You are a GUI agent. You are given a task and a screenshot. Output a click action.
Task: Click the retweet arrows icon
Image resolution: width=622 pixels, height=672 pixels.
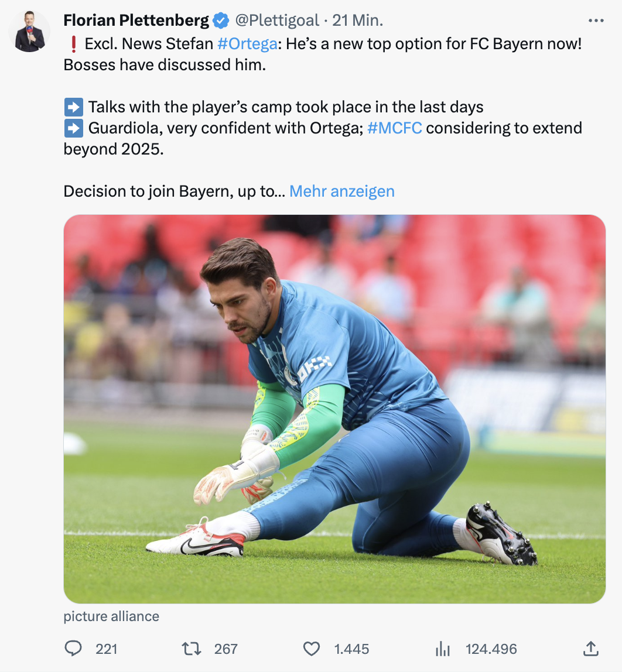191,649
